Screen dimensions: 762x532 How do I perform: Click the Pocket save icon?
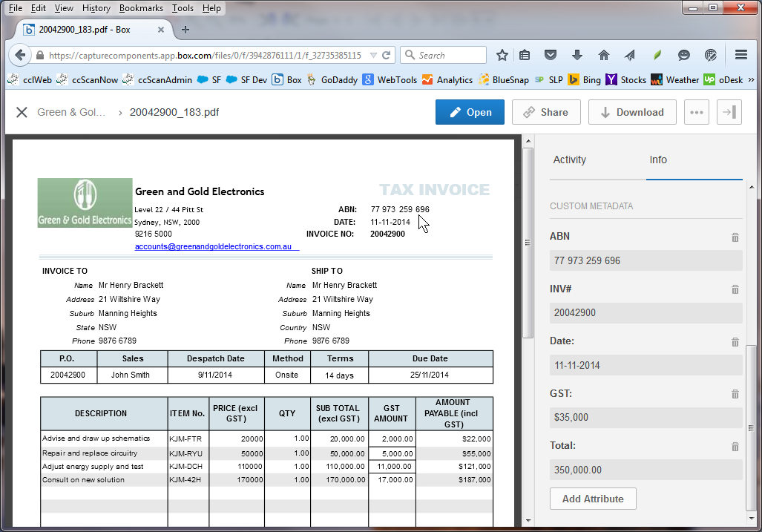[550, 55]
